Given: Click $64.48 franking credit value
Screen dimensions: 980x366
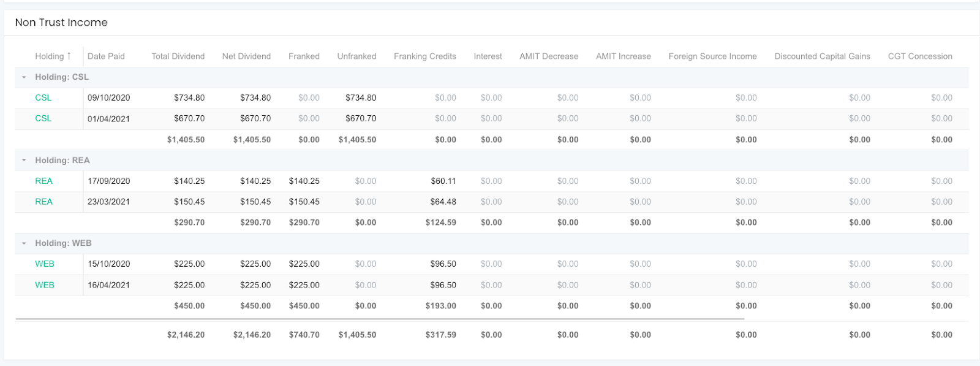Looking at the screenshot, I should click(x=443, y=202).
